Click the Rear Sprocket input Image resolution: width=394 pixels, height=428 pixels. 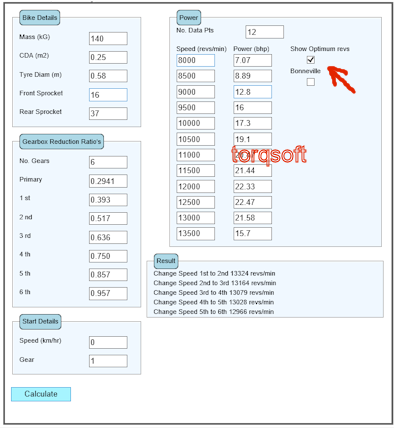pyautogui.click(x=108, y=114)
